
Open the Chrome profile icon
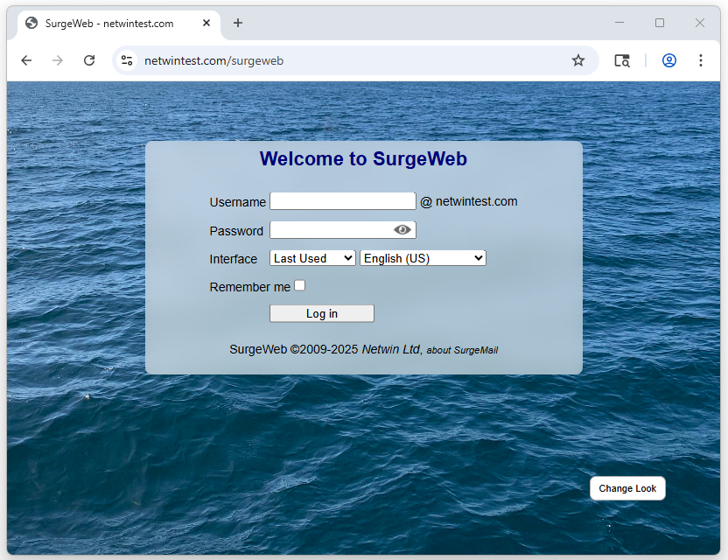pyautogui.click(x=669, y=60)
